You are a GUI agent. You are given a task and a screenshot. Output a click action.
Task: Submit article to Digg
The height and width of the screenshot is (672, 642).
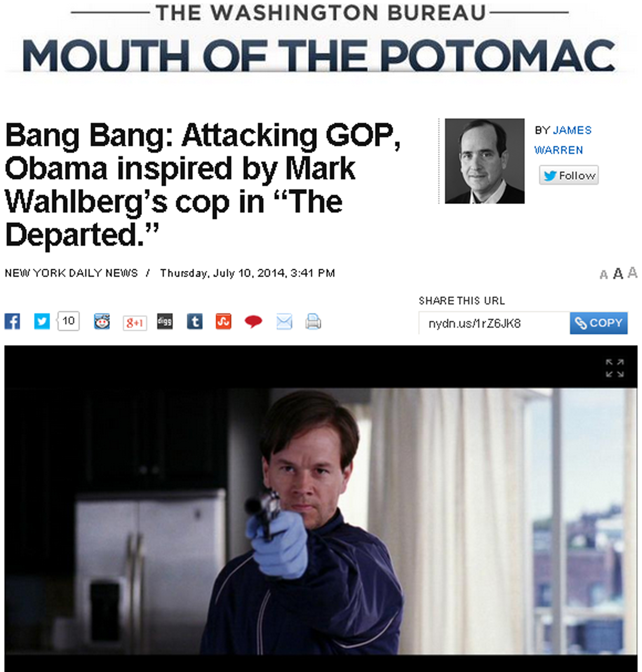click(x=165, y=322)
